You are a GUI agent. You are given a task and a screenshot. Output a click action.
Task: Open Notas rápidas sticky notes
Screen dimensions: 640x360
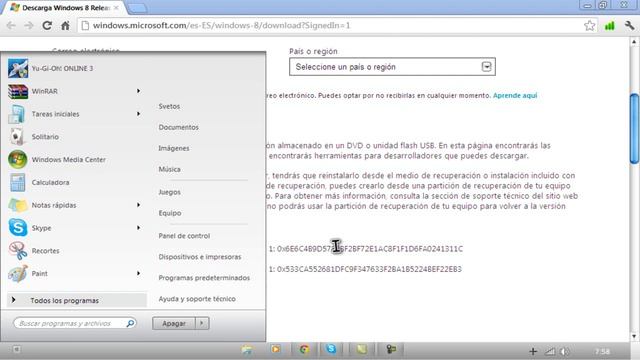(x=42, y=205)
